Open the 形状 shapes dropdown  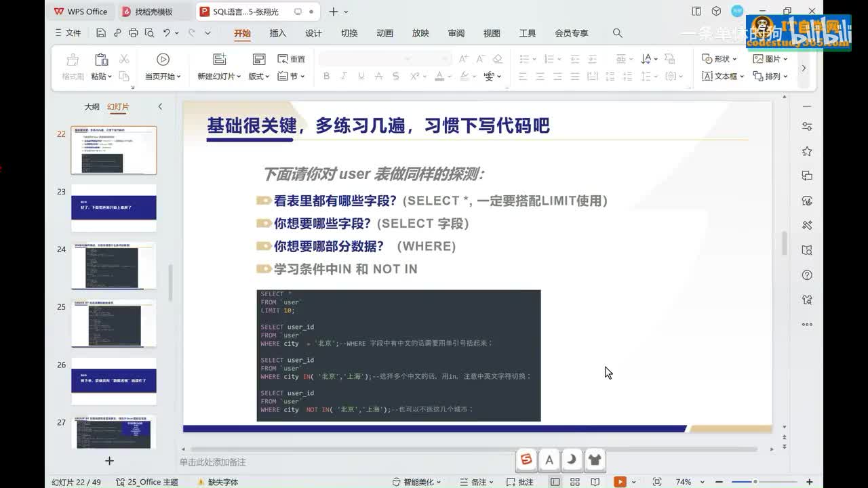click(719, 59)
